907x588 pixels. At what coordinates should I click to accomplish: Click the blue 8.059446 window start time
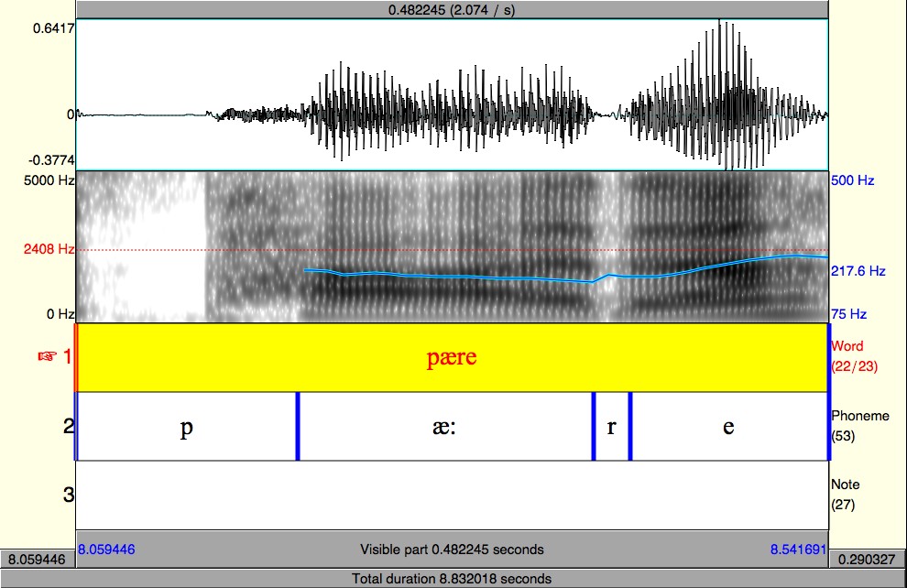[106, 550]
